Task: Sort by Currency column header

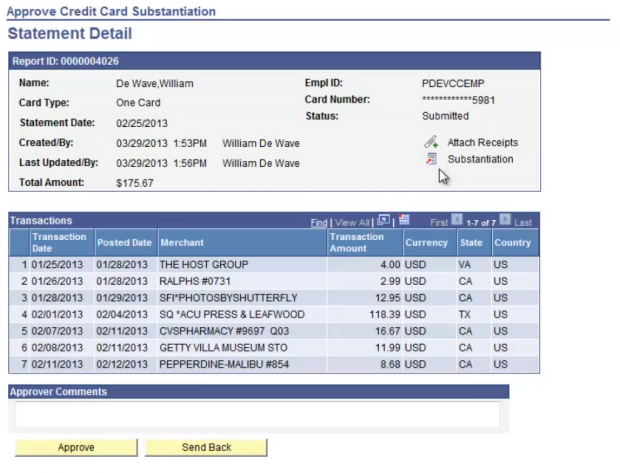Action: (x=426, y=243)
